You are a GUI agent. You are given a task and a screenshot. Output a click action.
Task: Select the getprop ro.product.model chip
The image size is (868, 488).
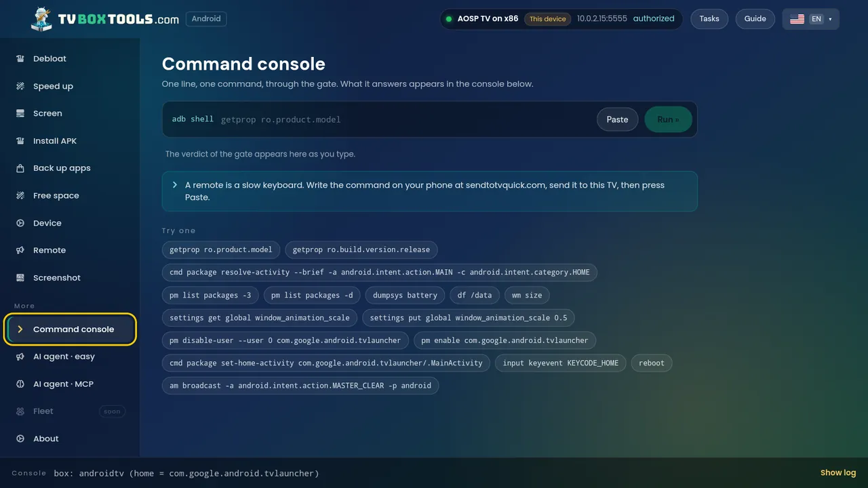[220, 249]
